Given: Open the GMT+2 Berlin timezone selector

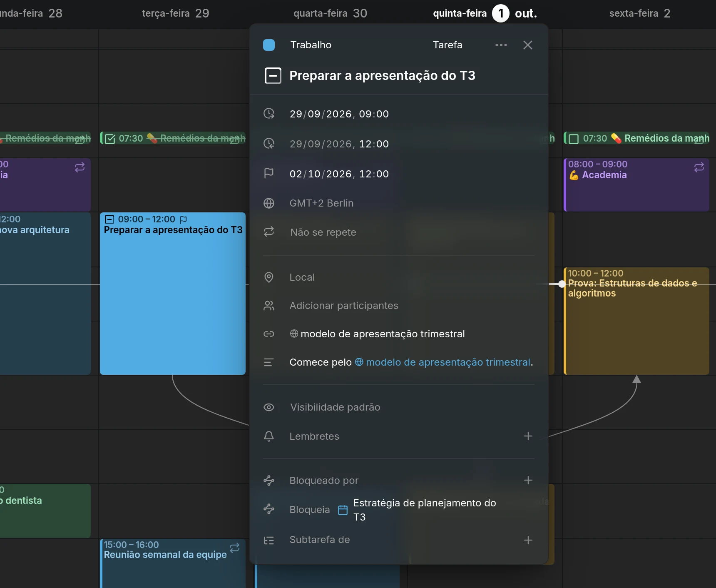Looking at the screenshot, I should 321,203.
